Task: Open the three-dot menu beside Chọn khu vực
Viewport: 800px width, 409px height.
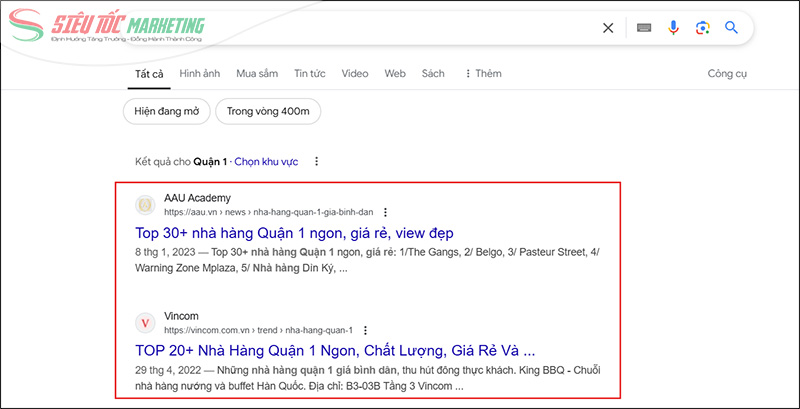Action: [317, 161]
